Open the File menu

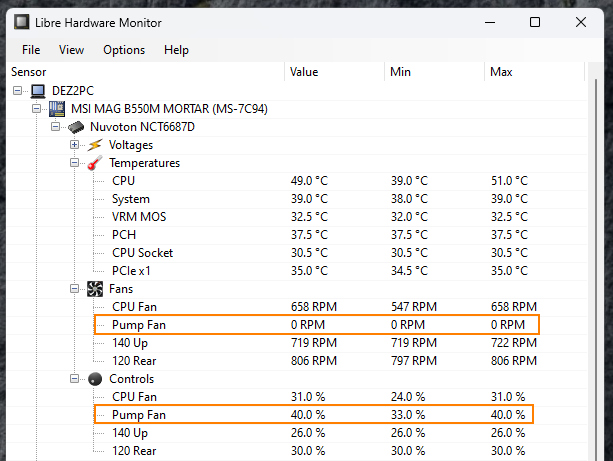31,50
